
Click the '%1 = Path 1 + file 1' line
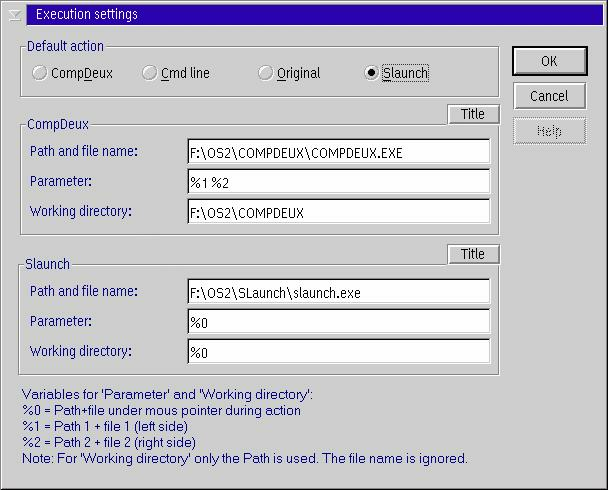tap(105, 426)
